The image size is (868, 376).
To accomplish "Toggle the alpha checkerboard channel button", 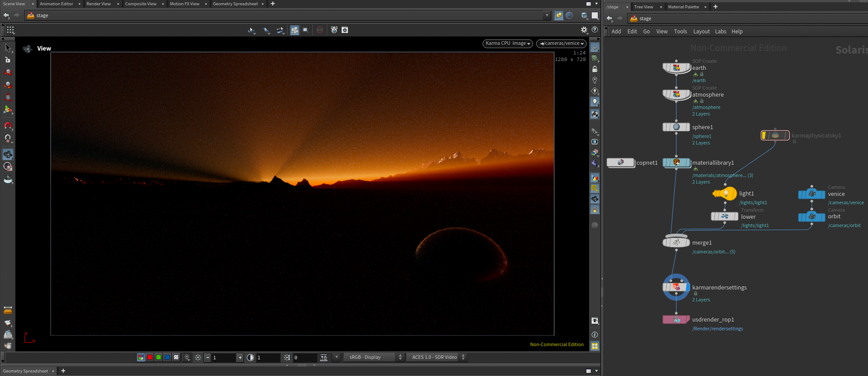I will [x=176, y=357].
